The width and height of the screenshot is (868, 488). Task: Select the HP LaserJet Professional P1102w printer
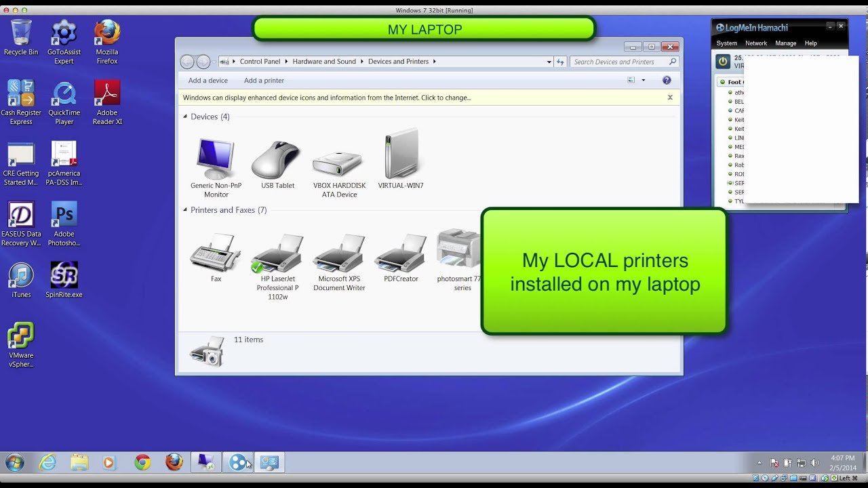coord(277,266)
